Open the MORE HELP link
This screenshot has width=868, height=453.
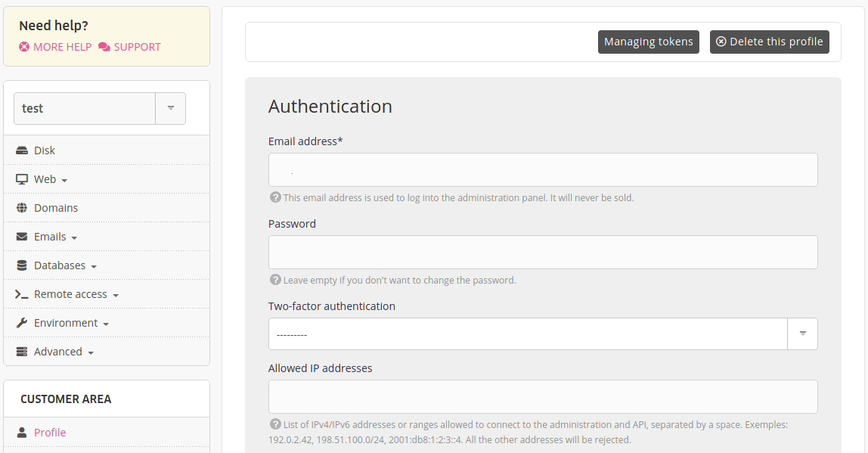click(x=55, y=47)
